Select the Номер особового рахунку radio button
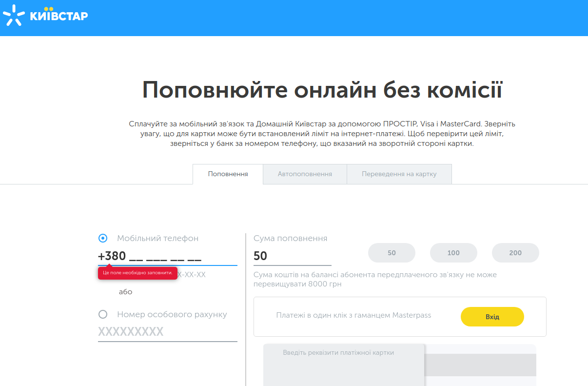The height and width of the screenshot is (386, 588). point(103,314)
